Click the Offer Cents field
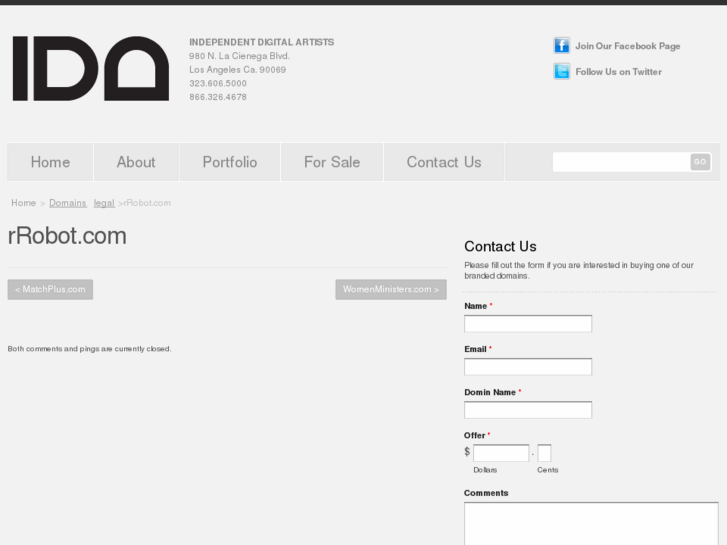The image size is (727, 545). [x=544, y=453]
